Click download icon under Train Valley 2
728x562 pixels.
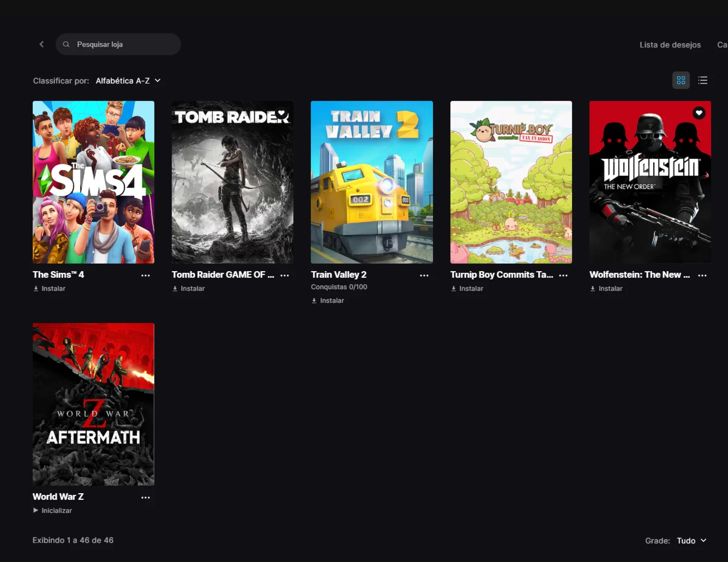click(x=314, y=301)
